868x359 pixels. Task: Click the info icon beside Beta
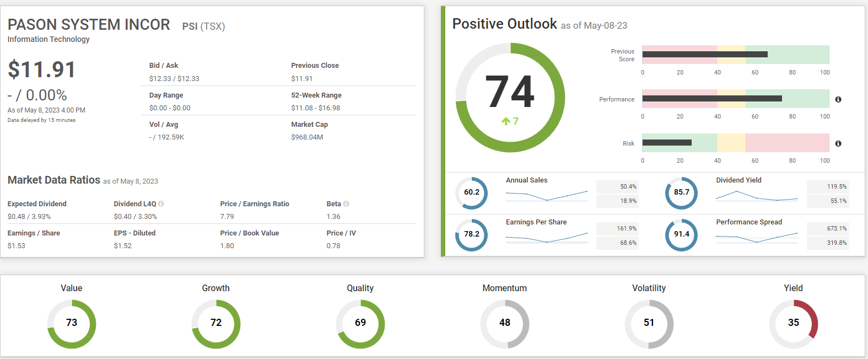(346, 204)
